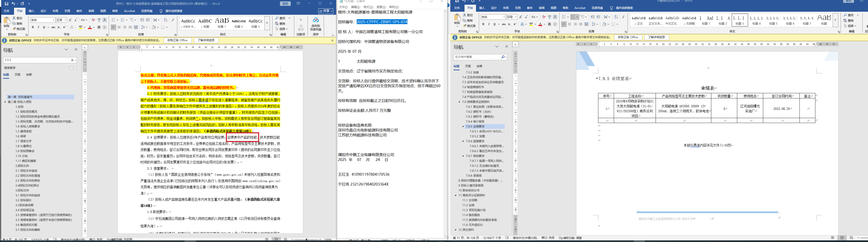
Task: Select 7.9.3 授权书（蓄电池） in right navigation
Action: pos(480,117)
